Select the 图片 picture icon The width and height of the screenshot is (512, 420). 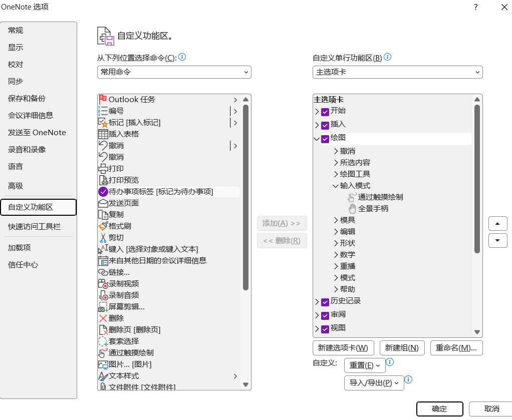(x=103, y=364)
